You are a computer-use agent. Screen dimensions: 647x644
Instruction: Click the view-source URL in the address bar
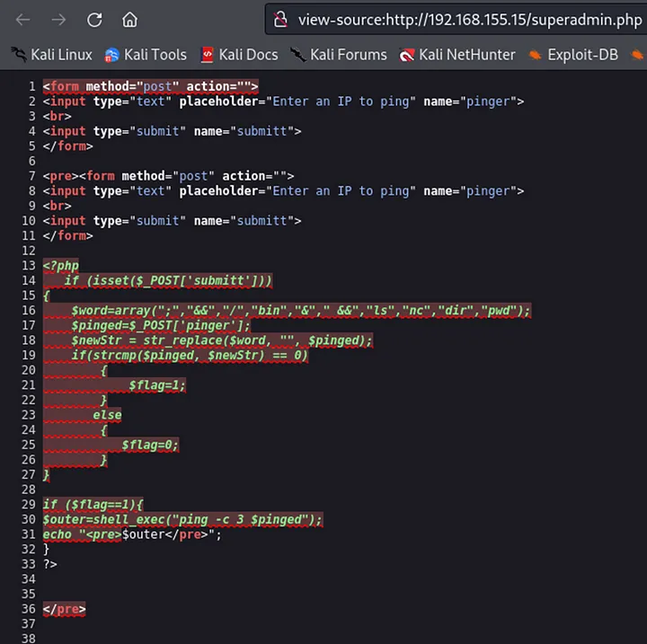click(470, 20)
